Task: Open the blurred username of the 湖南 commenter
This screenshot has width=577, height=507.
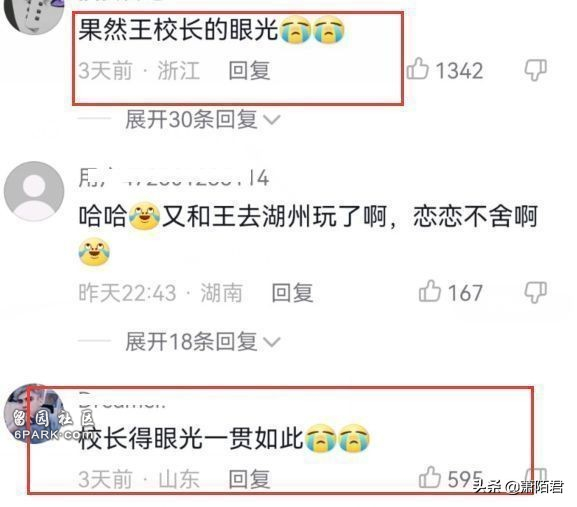Action: click(174, 178)
